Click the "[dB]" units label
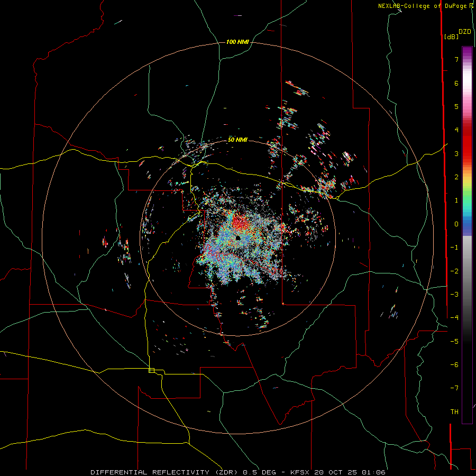The height and width of the screenshot is (476, 476). (451, 36)
